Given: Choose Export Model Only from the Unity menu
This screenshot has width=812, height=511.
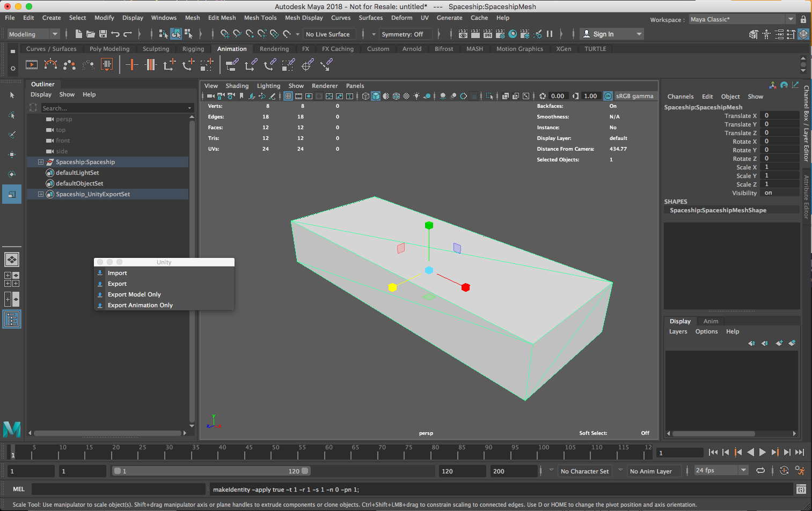Looking at the screenshot, I should pos(134,294).
